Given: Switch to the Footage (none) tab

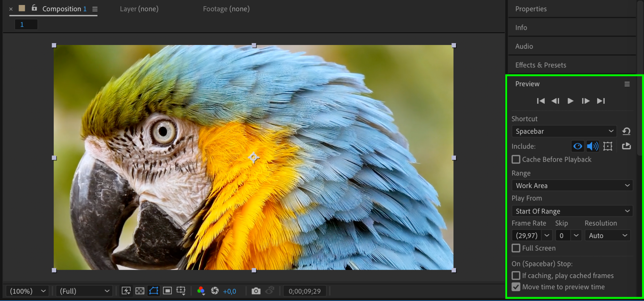Looking at the screenshot, I should pyautogui.click(x=226, y=9).
